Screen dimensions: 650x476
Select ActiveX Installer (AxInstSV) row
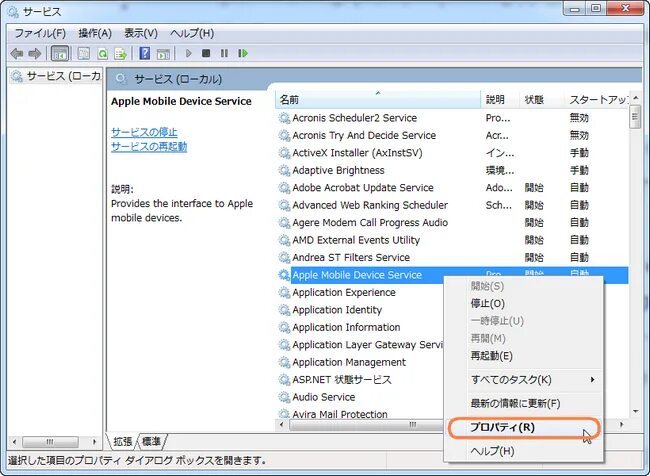tap(452, 153)
